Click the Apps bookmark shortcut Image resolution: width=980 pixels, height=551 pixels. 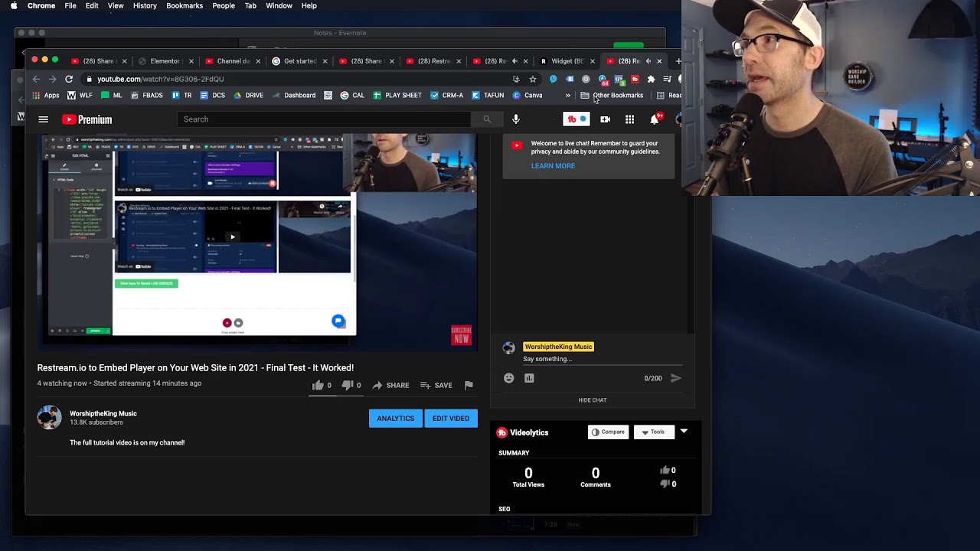[x=45, y=96]
